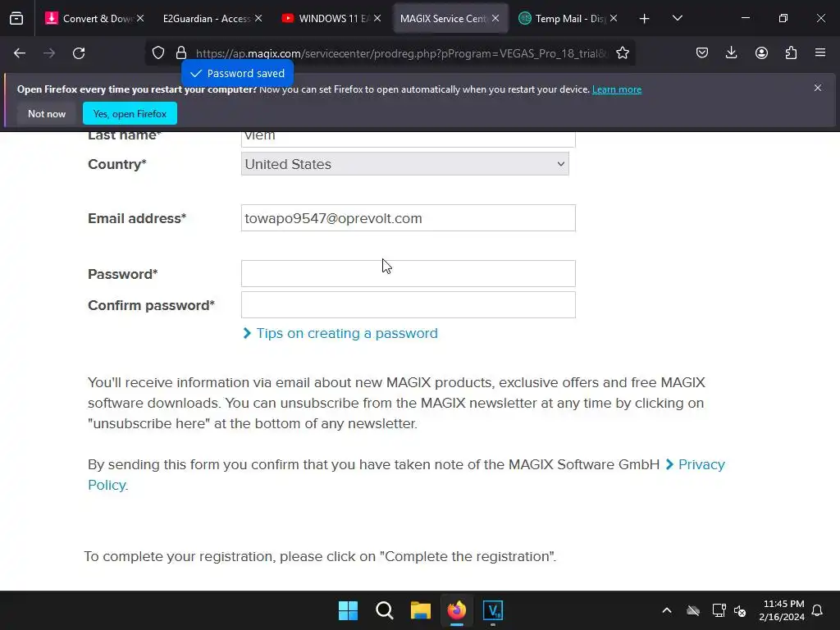Viewport: 840px width, 630px height.
Task: Reload the current page
Action: point(79,53)
